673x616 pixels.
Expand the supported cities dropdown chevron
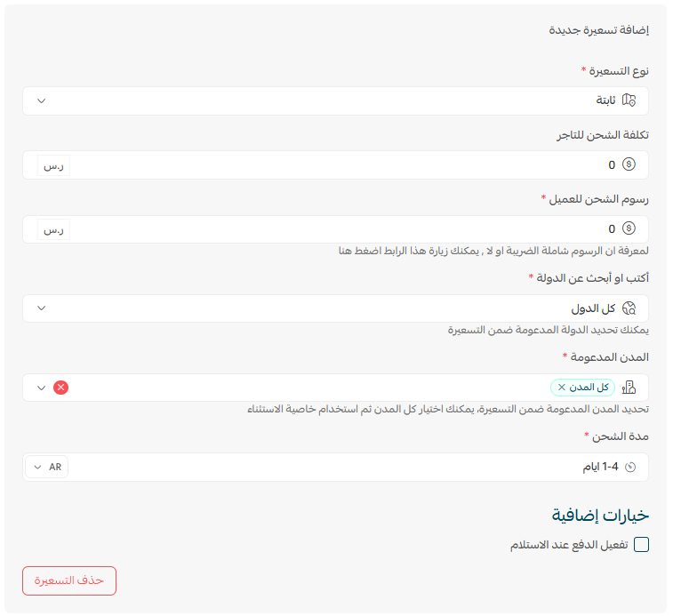[x=41, y=388]
